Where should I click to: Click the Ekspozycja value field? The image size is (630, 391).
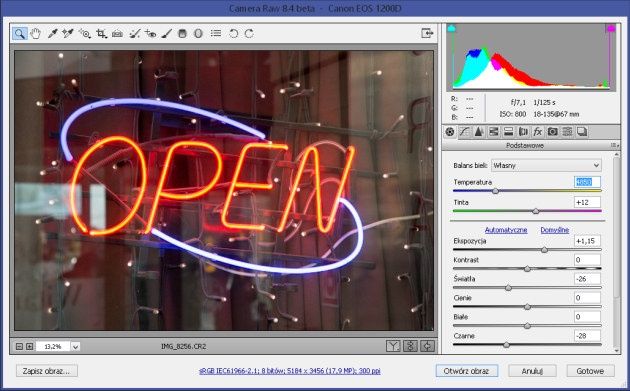pyautogui.click(x=587, y=241)
